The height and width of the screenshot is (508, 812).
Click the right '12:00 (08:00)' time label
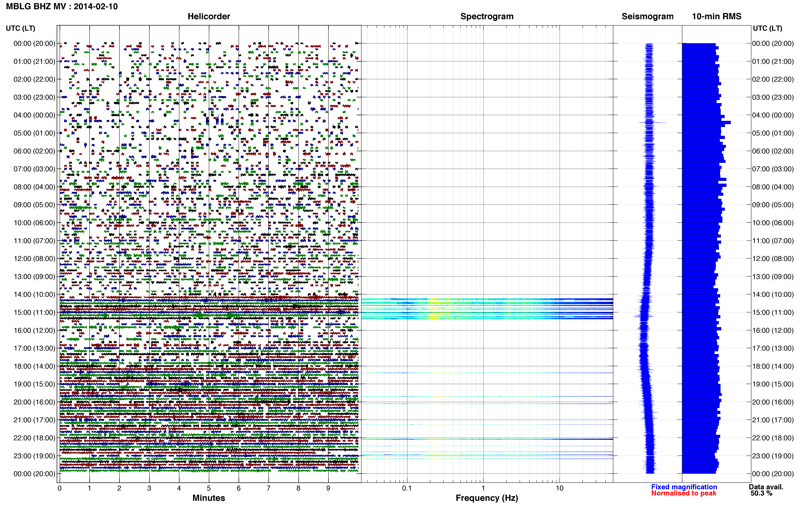point(773,259)
